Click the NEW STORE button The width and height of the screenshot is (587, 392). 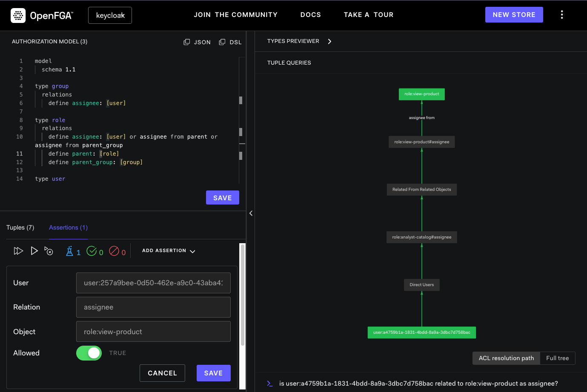point(514,14)
